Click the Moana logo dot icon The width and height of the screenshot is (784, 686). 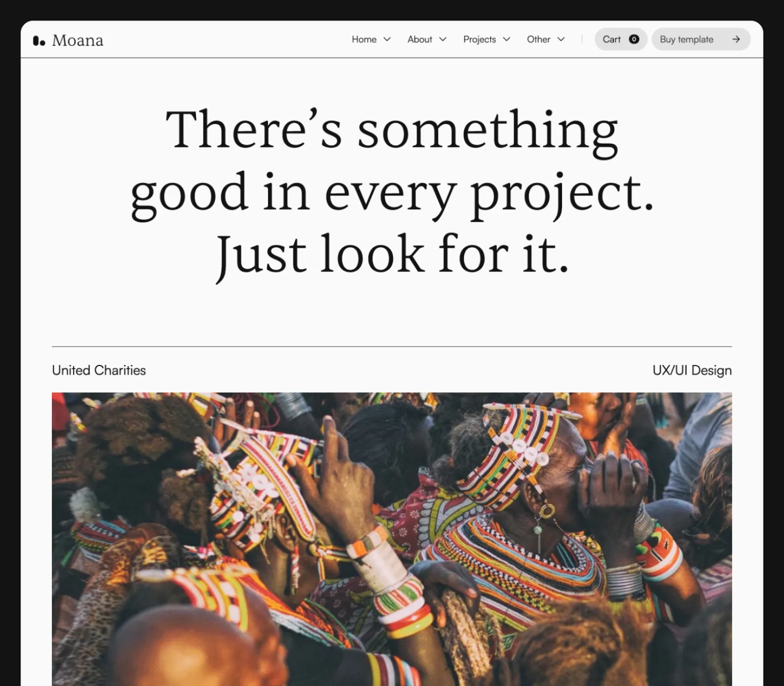[39, 41]
